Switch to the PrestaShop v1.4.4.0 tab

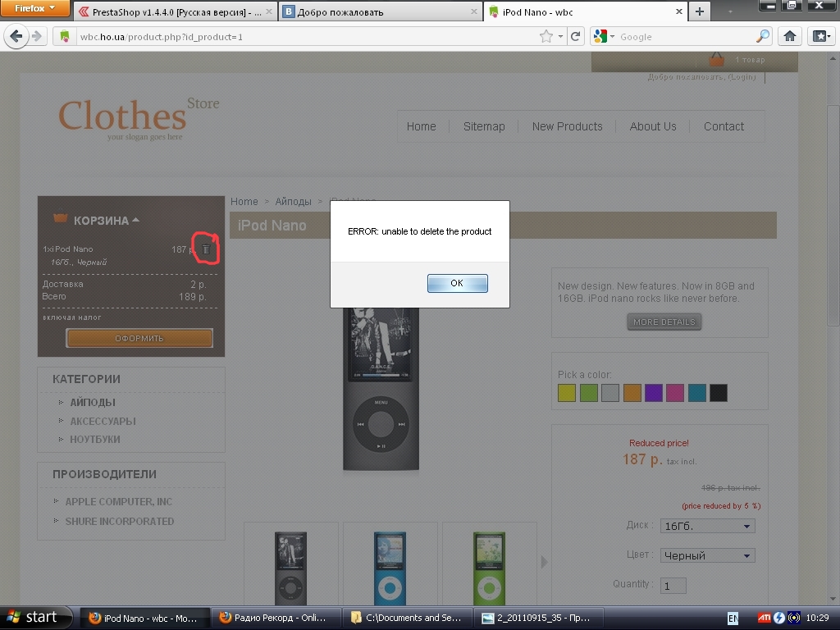click(x=176, y=11)
